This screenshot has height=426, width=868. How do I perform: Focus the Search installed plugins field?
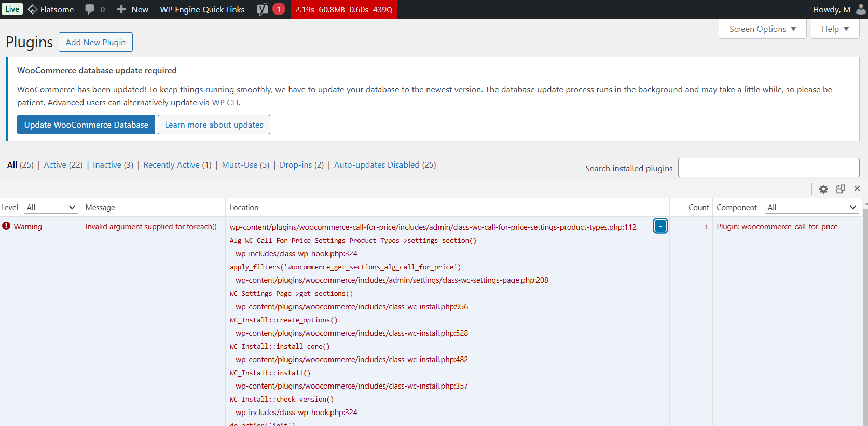pos(768,168)
